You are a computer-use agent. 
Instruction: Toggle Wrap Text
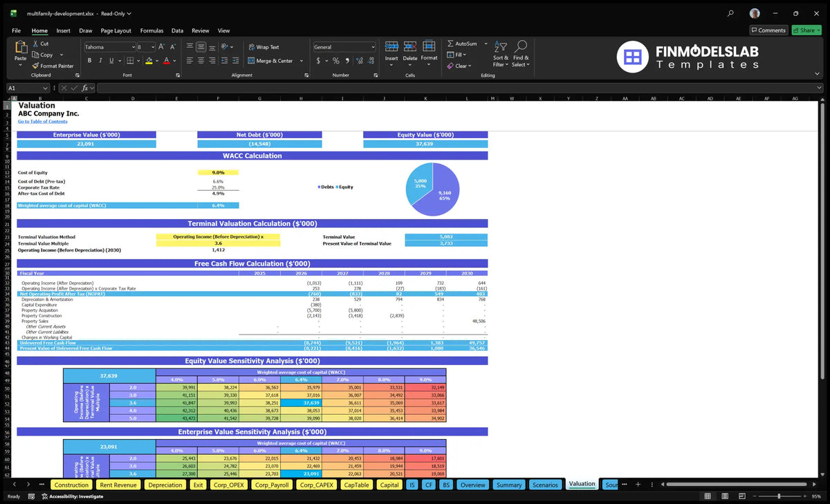pyautogui.click(x=264, y=47)
